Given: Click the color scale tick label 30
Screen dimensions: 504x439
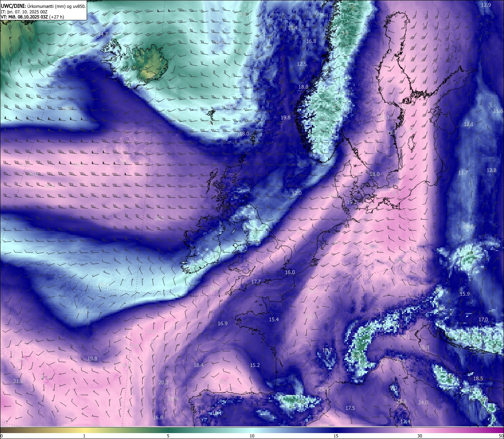Looking at the screenshot, I should tap(420, 436).
